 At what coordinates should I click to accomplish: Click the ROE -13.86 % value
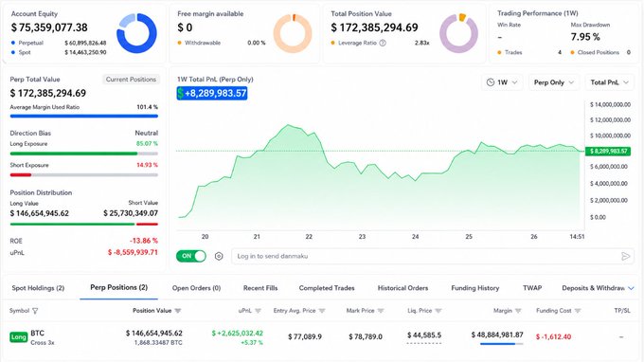point(144,241)
